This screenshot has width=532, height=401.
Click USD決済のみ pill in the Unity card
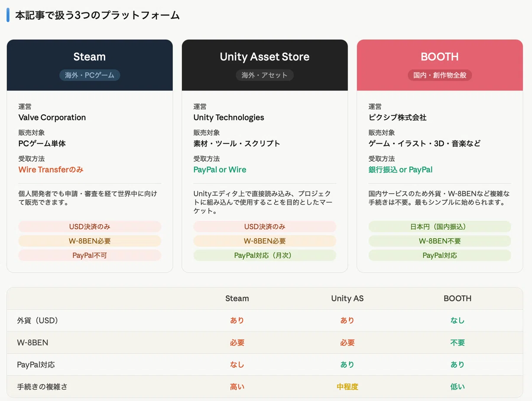[265, 226]
